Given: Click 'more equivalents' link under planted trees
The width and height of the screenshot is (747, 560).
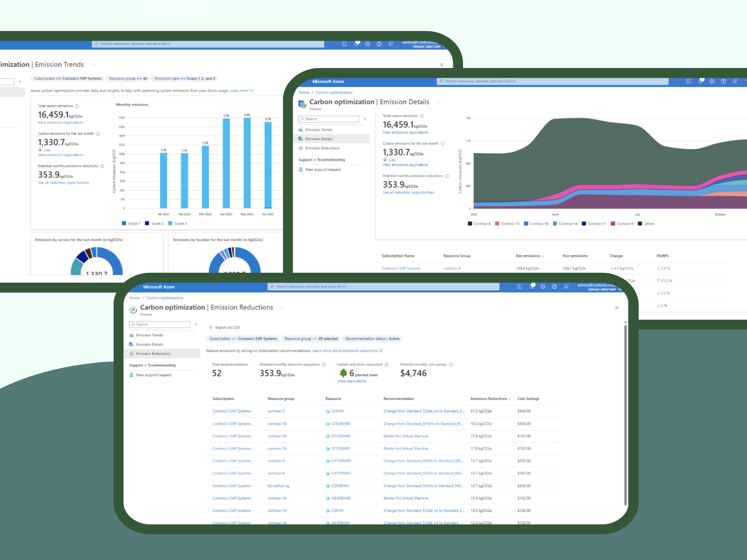Looking at the screenshot, I should click(351, 381).
